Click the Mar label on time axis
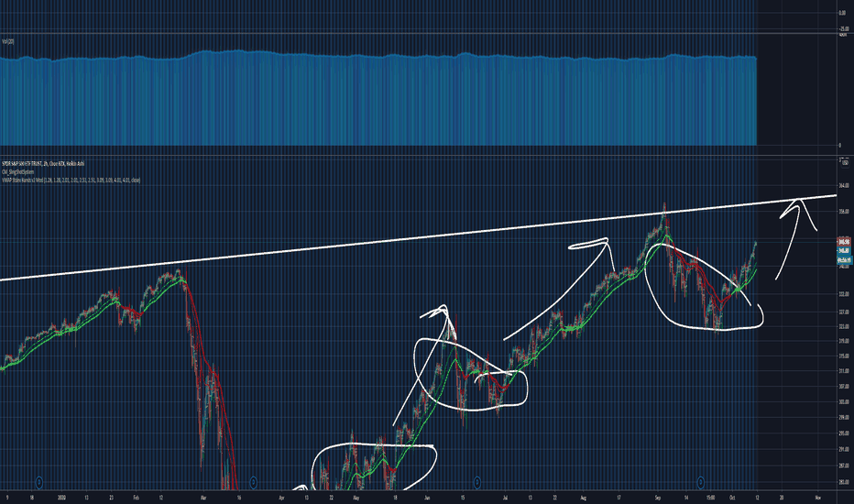 click(203, 498)
